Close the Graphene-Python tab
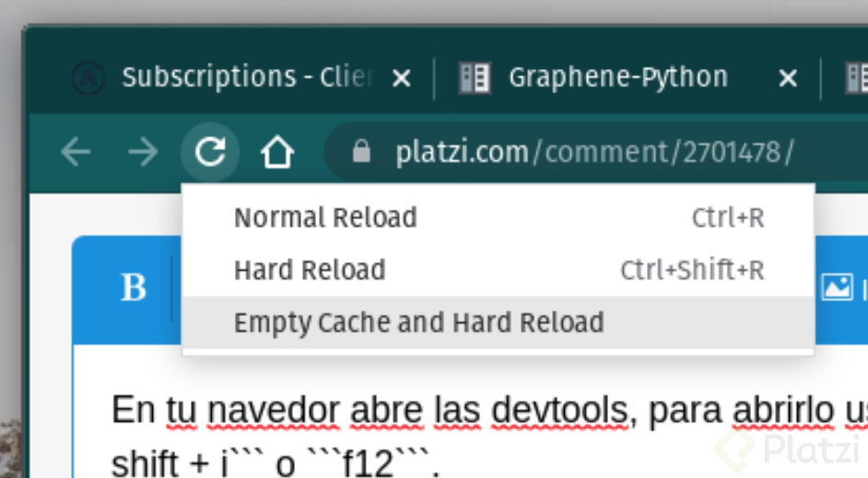The image size is (868, 478). click(788, 78)
